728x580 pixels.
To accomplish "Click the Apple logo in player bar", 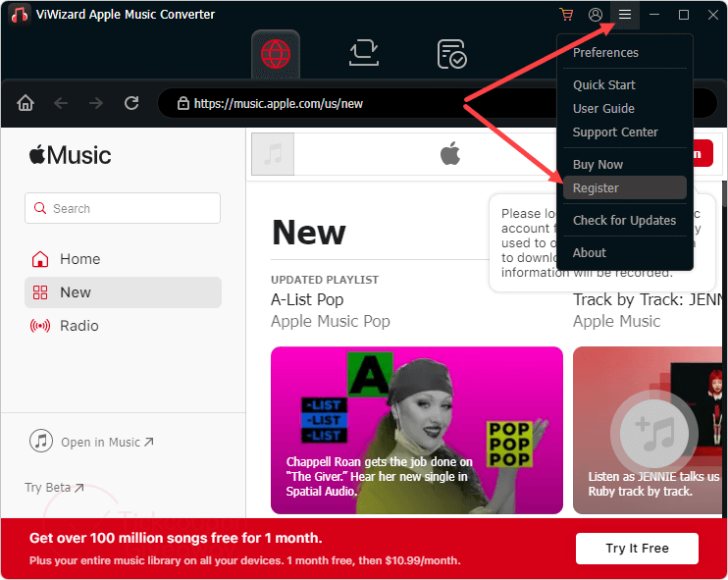I will click(x=450, y=153).
